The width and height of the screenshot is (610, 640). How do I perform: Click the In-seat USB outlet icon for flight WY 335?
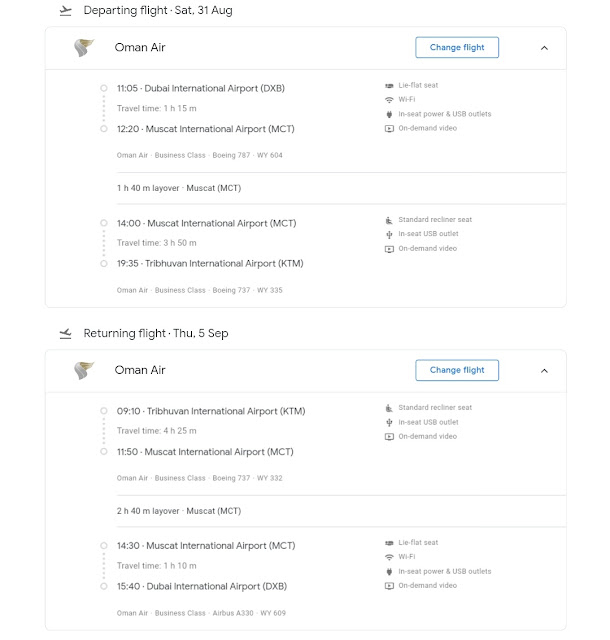(389, 234)
